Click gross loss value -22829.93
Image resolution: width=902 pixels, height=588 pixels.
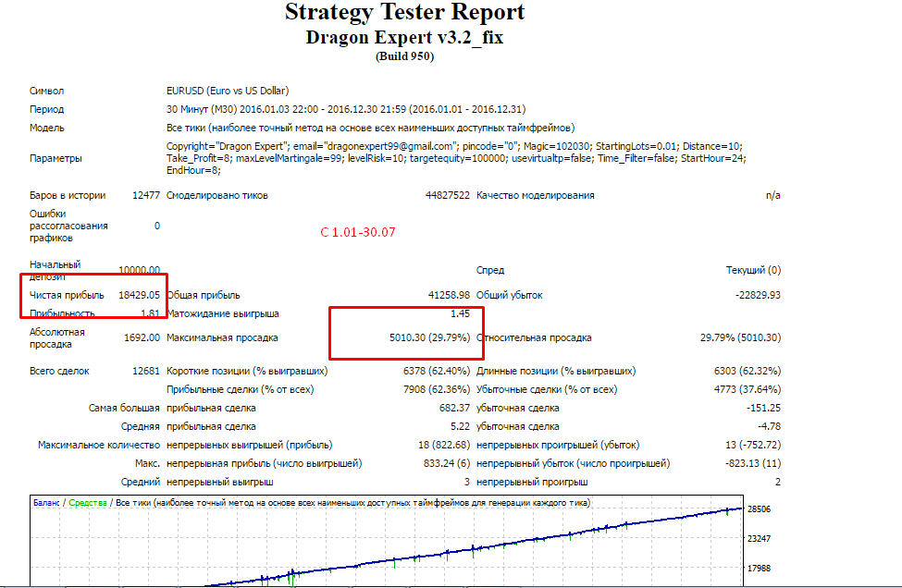pyautogui.click(x=758, y=295)
